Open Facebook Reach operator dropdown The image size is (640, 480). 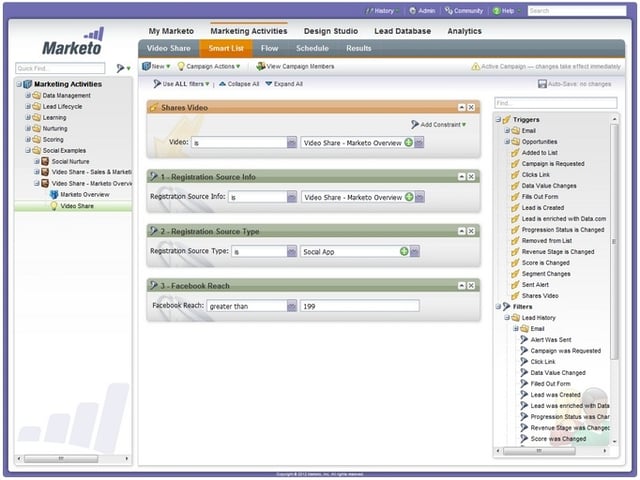(x=291, y=306)
